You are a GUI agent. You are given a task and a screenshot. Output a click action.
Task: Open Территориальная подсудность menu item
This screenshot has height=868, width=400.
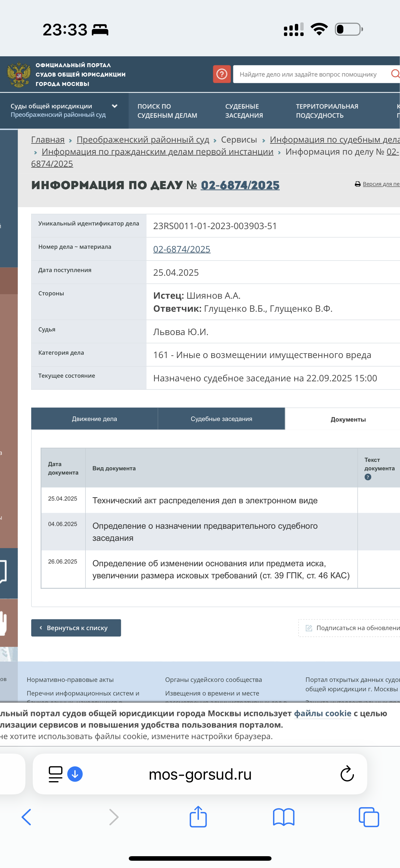tap(326, 111)
